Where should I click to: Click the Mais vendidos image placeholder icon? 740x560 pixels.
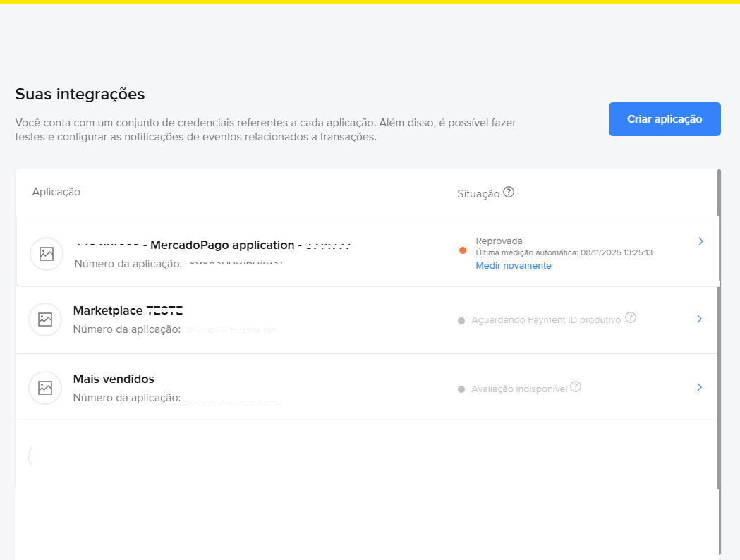[45, 387]
